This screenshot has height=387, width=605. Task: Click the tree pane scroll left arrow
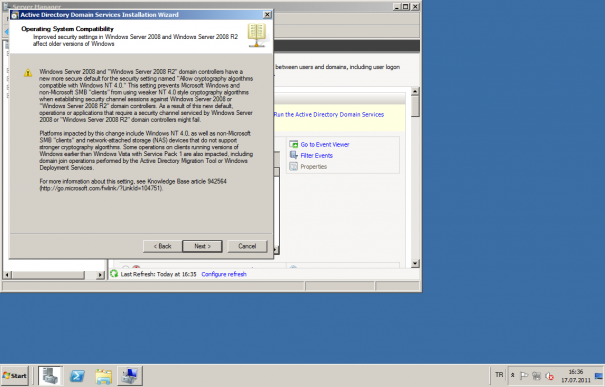[7, 275]
